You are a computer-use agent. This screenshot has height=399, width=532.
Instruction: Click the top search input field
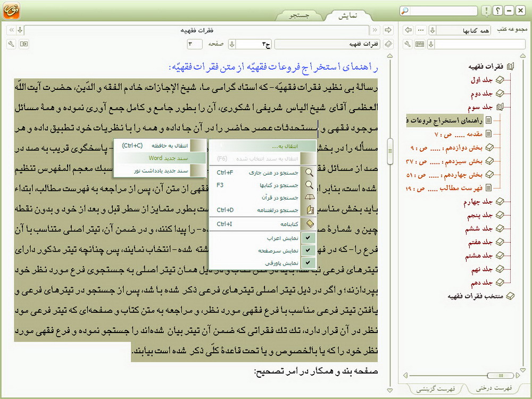coord(443,11)
